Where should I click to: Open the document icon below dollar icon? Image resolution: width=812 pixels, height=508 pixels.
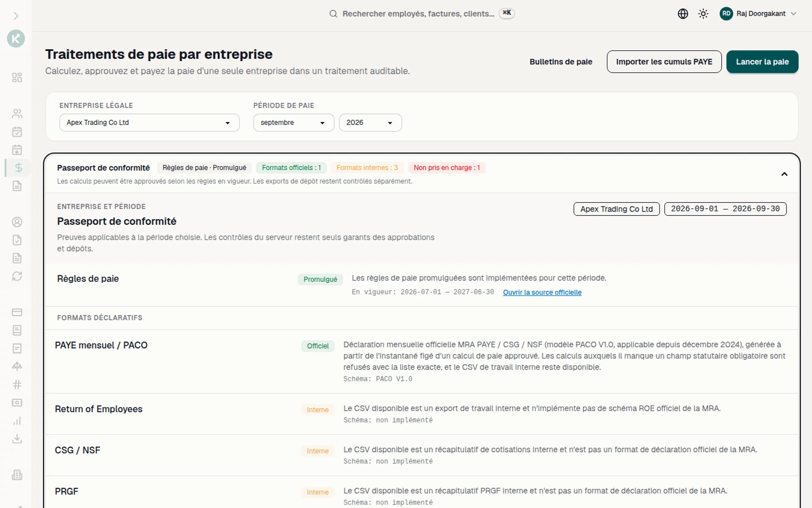pyautogui.click(x=17, y=186)
